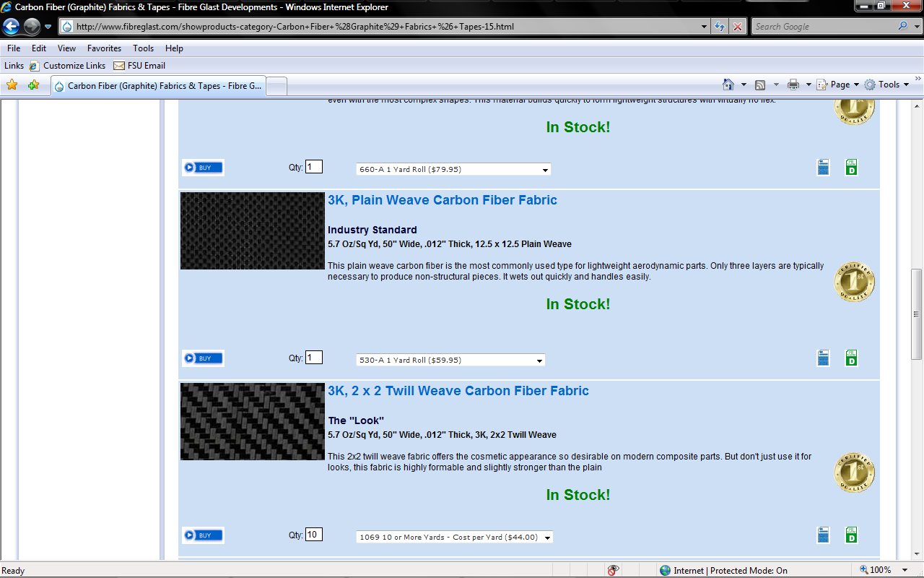The width and height of the screenshot is (924, 578).
Task: Open the Customize Links bookmark
Action: click(x=67, y=66)
